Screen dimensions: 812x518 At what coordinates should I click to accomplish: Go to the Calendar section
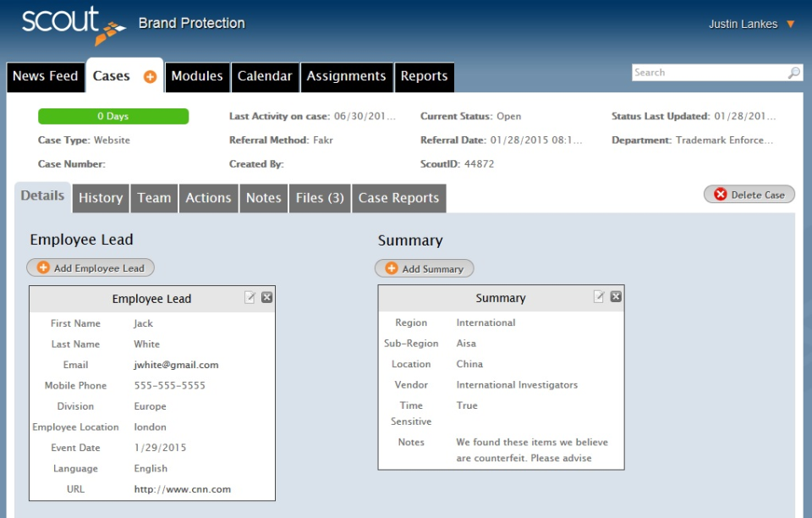(x=265, y=76)
